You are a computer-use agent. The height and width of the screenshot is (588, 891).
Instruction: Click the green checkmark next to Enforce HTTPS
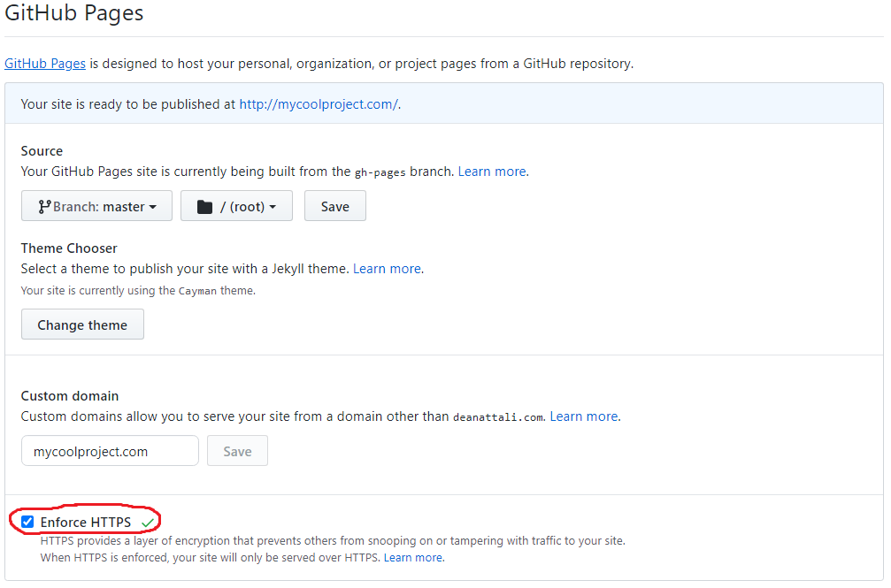(x=148, y=523)
